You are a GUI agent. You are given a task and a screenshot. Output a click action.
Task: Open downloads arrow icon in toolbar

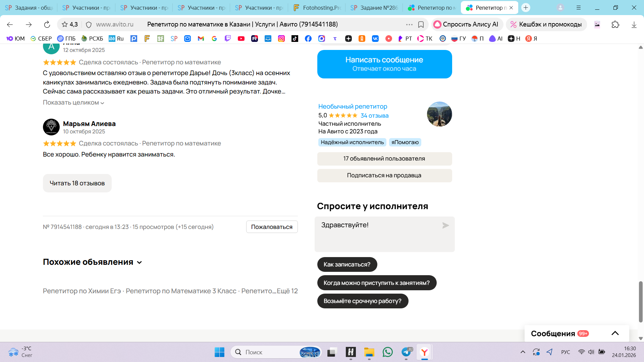point(634,24)
